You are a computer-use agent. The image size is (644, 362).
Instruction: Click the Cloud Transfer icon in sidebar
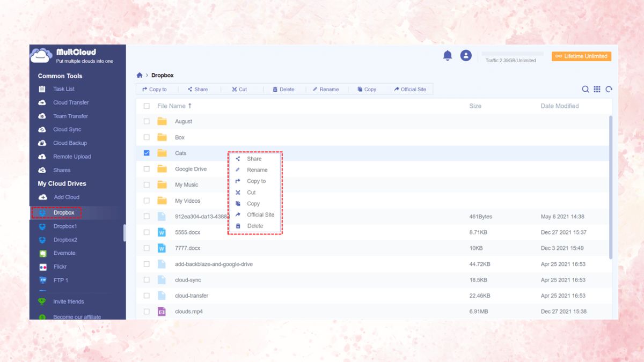pyautogui.click(x=42, y=102)
